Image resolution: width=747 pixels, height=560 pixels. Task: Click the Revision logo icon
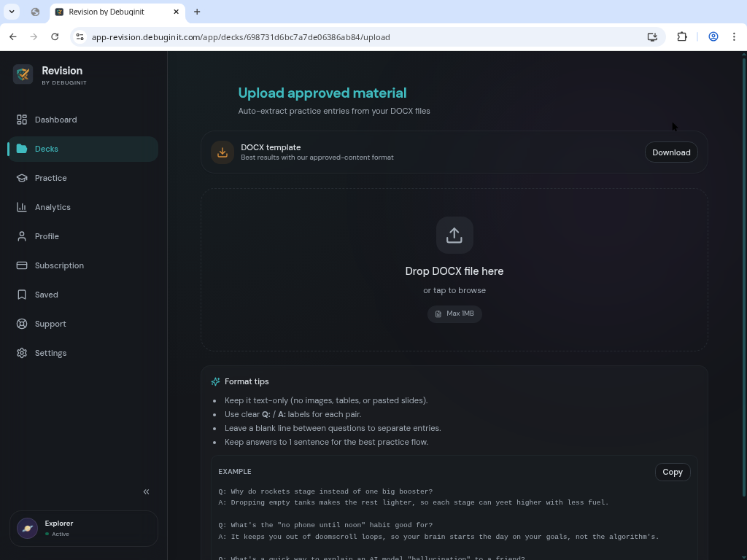click(23, 74)
